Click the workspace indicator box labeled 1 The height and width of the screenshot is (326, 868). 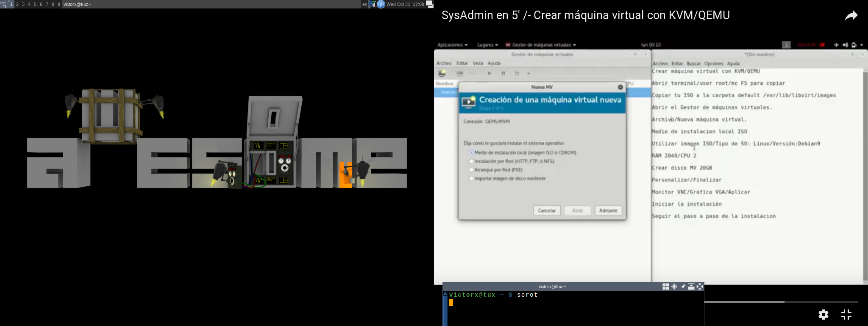(786, 45)
